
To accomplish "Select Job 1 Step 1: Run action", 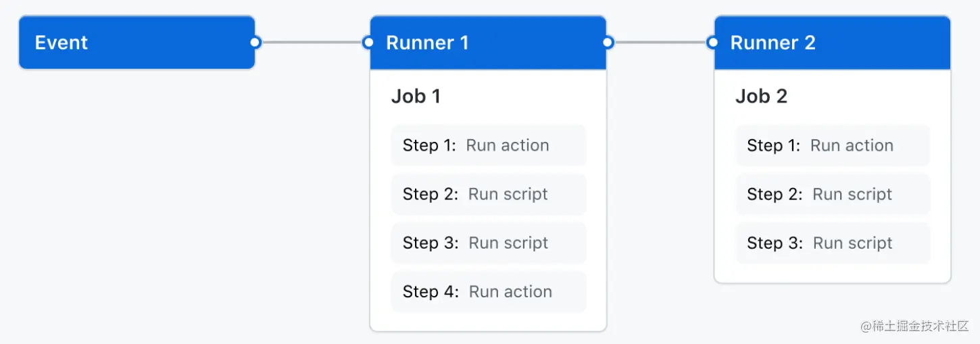I will point(488,145).
